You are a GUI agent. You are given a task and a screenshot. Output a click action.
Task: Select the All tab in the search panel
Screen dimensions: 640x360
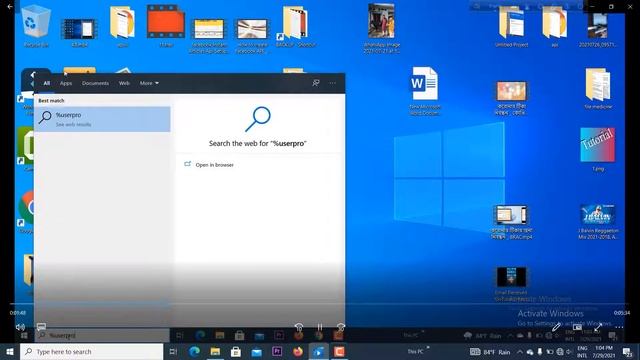pos(47,83)
